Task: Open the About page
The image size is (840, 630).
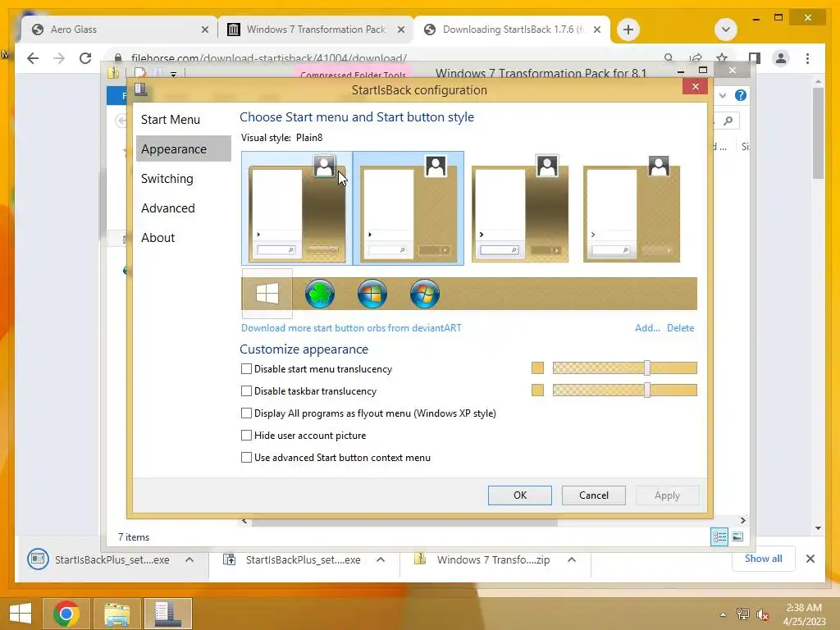Action: [158, 237]
